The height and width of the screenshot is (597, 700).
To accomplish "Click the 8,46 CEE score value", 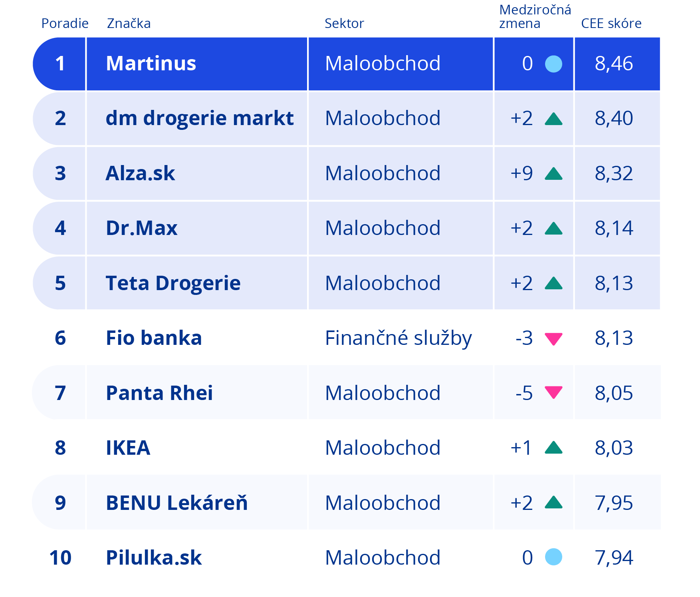I will coord(614,64).
